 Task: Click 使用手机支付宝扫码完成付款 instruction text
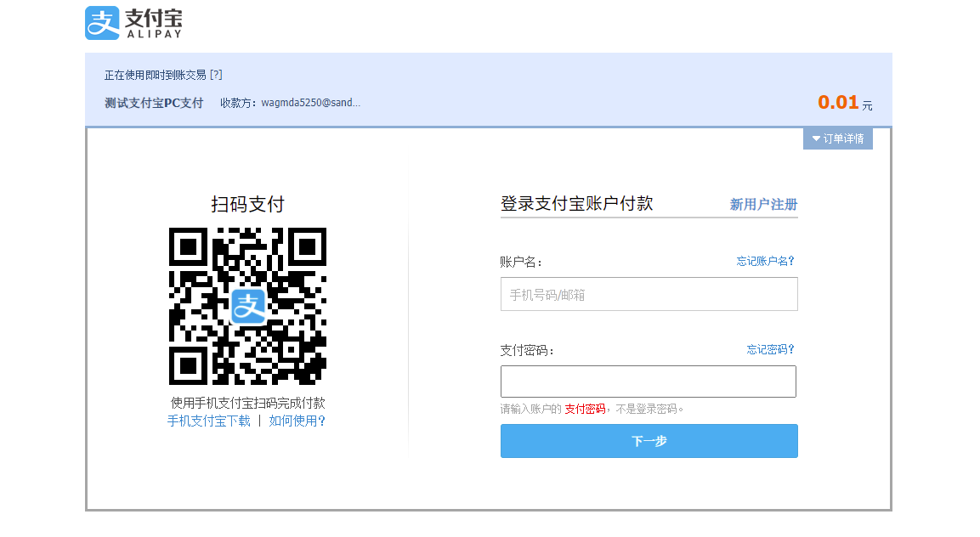(x=248, y=404)
